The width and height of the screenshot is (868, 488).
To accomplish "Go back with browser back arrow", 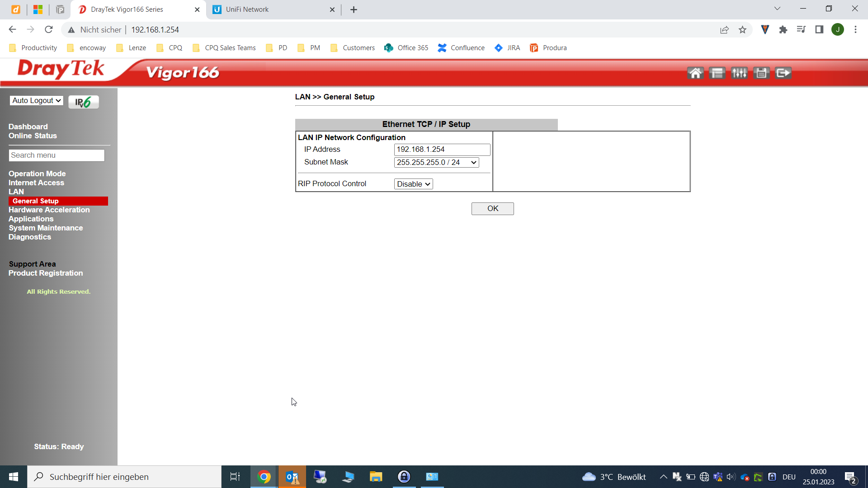I will pos(12,29).
